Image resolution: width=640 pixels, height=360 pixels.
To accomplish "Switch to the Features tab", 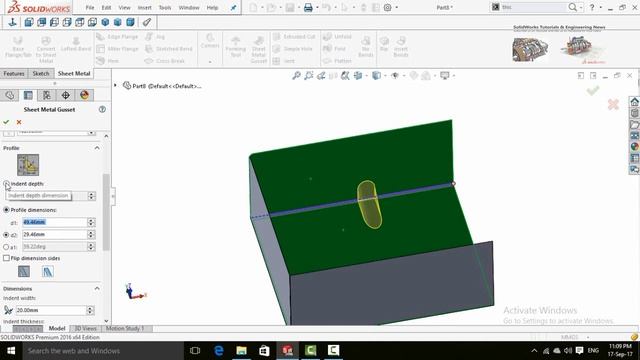I will [14, 73].
